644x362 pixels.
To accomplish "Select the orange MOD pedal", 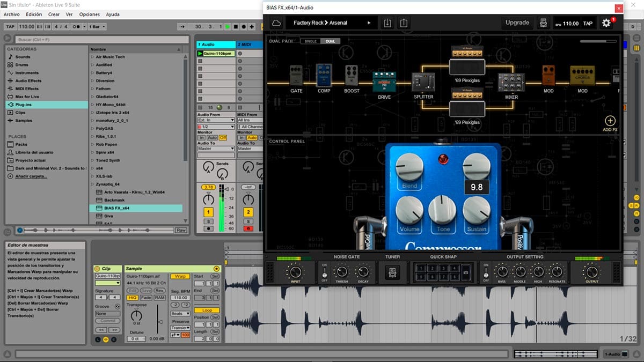I will (548, 76).
